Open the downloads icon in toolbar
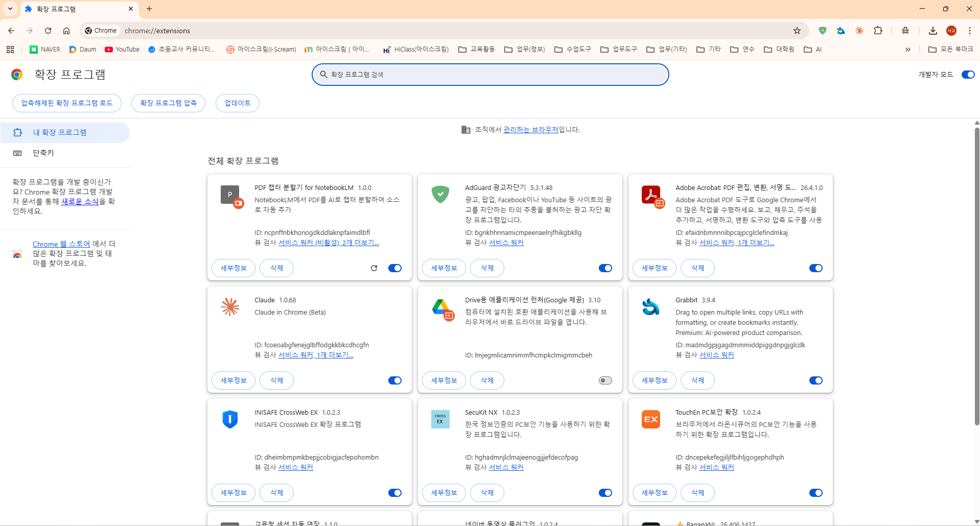 (x=933, y=31)
